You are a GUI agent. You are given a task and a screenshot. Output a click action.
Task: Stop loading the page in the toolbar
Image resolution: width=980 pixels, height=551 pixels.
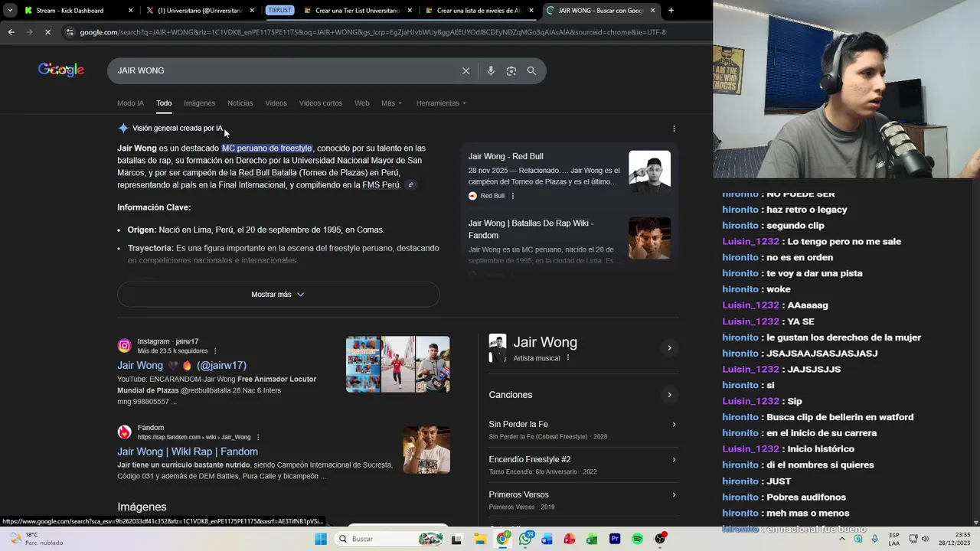(x=47, y=32)
